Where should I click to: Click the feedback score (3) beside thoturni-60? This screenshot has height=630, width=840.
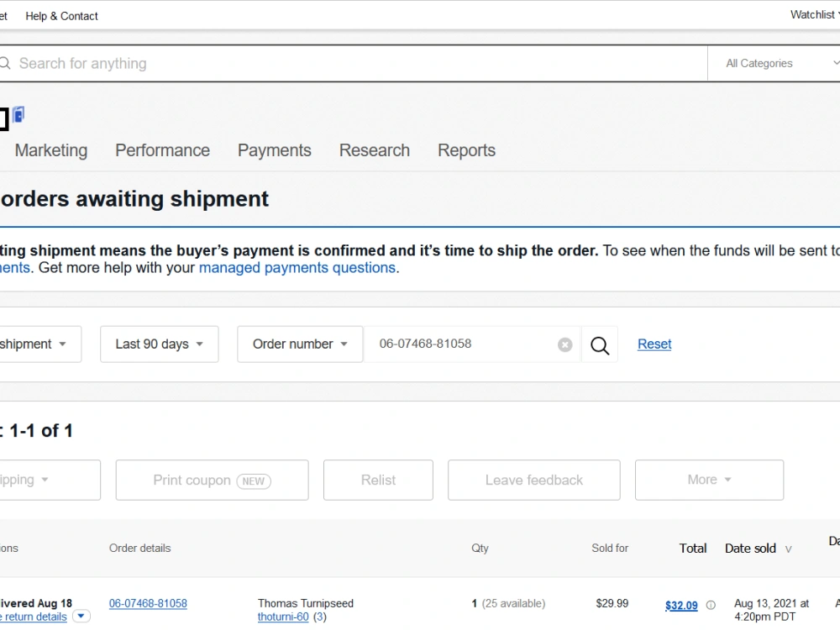(x=320, y=617)
